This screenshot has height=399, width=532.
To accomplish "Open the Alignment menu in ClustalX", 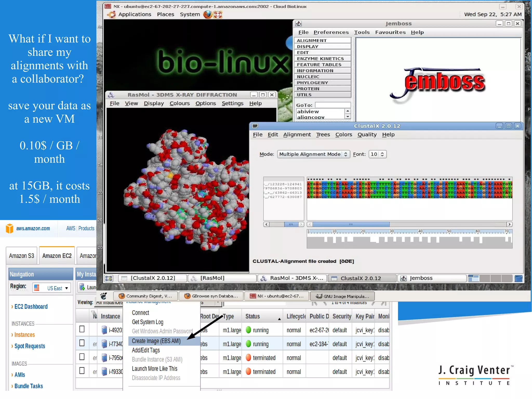I will pyautogui.click(x=297, y=135).
